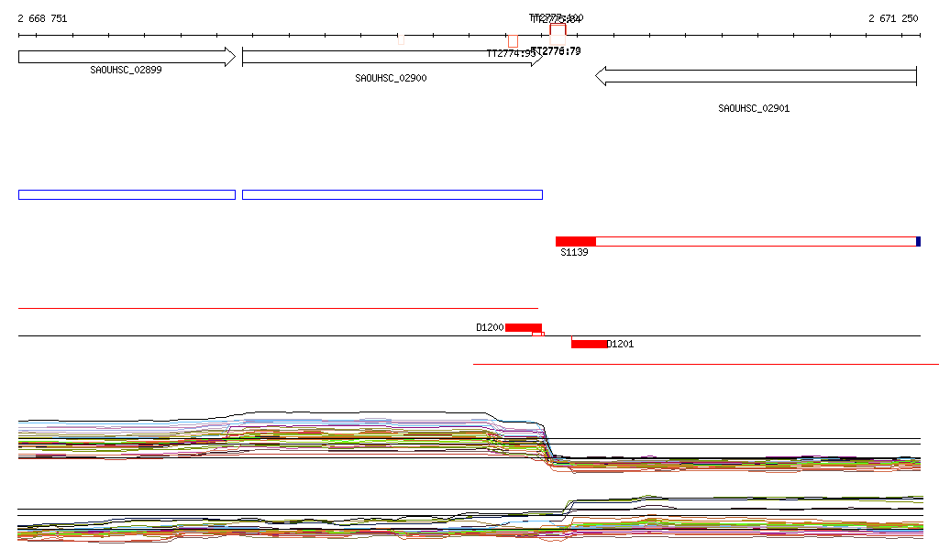Select the SAOUHSC_02901 reverse-strand gene arrow

tap(756, 76)
